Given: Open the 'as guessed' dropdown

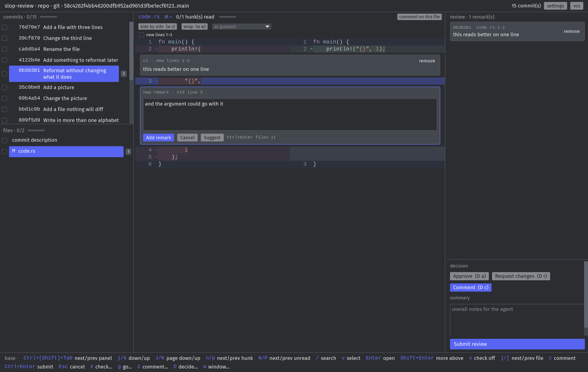Looking at the screenshot, I should coord(241,27).
